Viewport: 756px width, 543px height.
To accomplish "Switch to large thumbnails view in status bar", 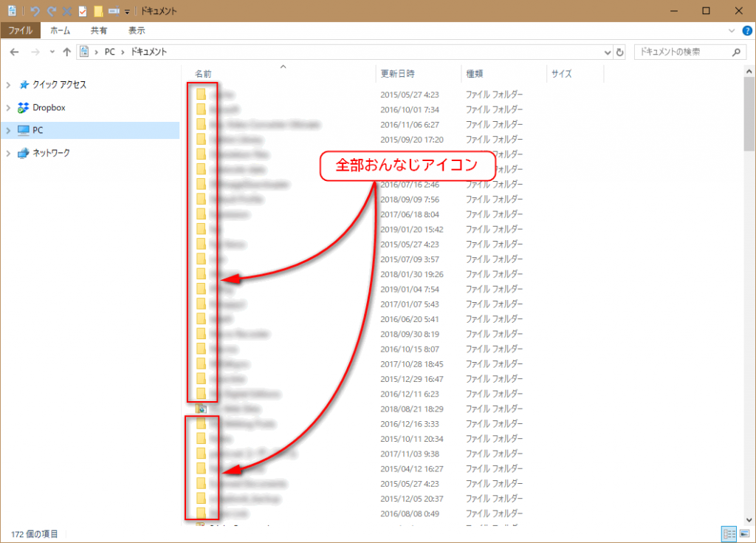I will point(743,533).
